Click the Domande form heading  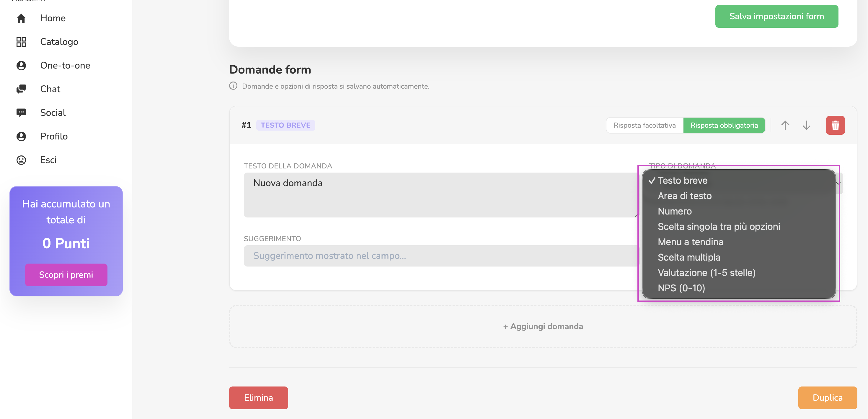pyautogui.click(x=270, y=69)
